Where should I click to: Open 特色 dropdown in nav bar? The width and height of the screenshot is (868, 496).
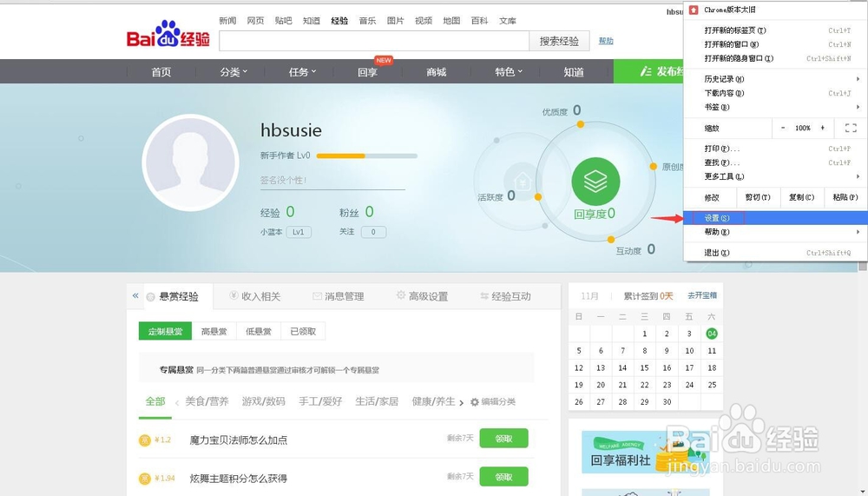[x=508, y=72]
